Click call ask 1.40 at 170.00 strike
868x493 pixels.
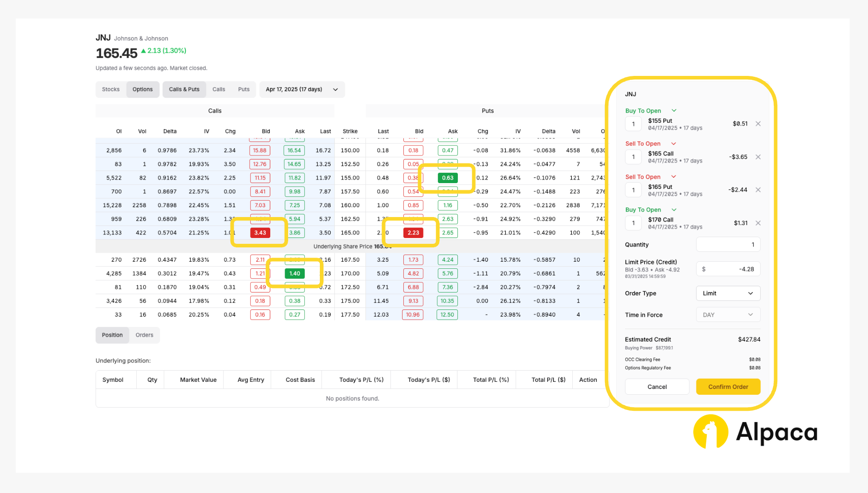295,273
